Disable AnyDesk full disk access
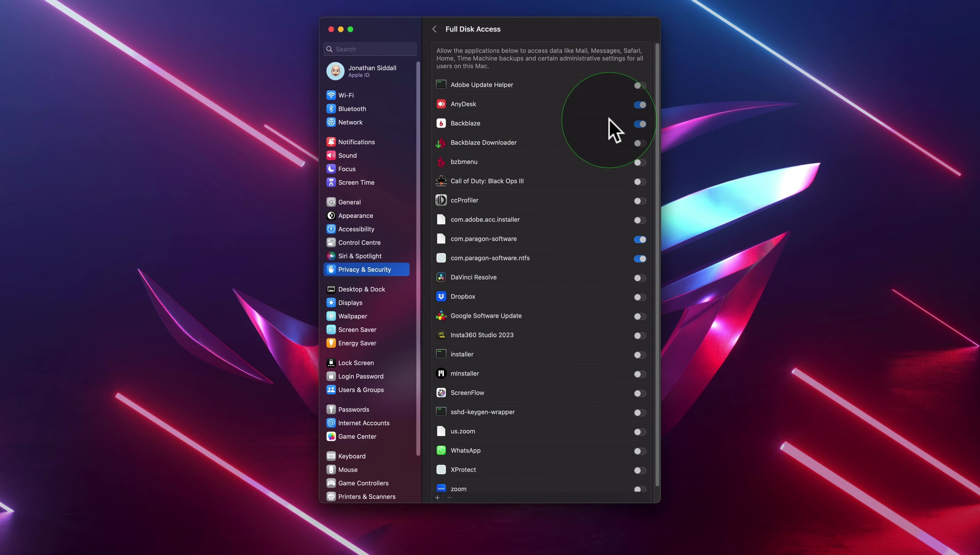 pos(640,104)
